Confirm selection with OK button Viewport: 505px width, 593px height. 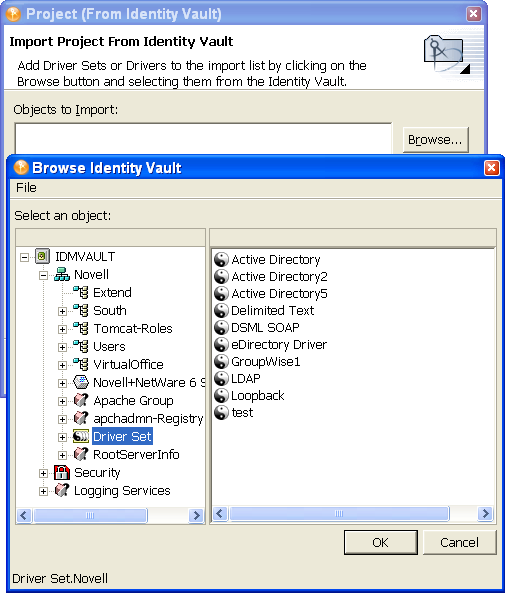[381, 542]
